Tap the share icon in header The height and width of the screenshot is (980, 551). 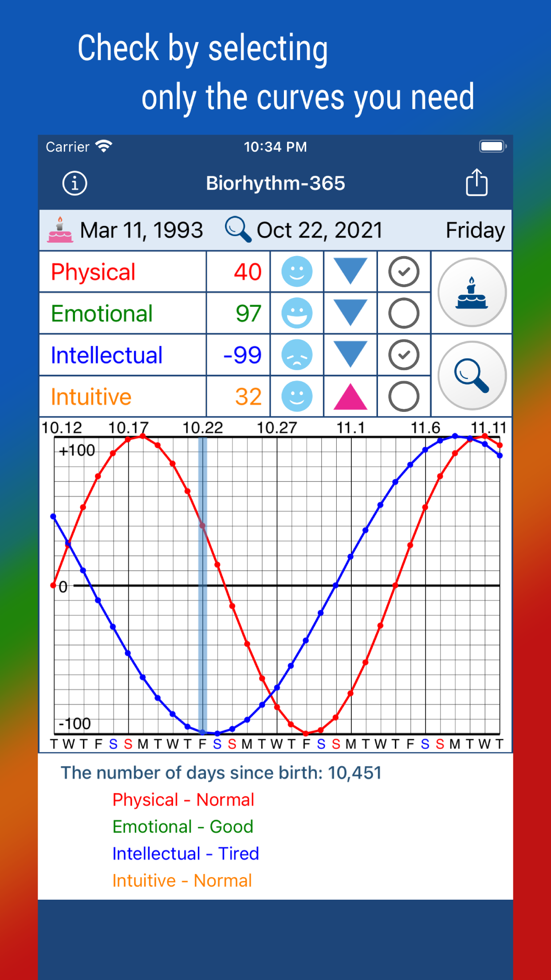click(477, 182)
